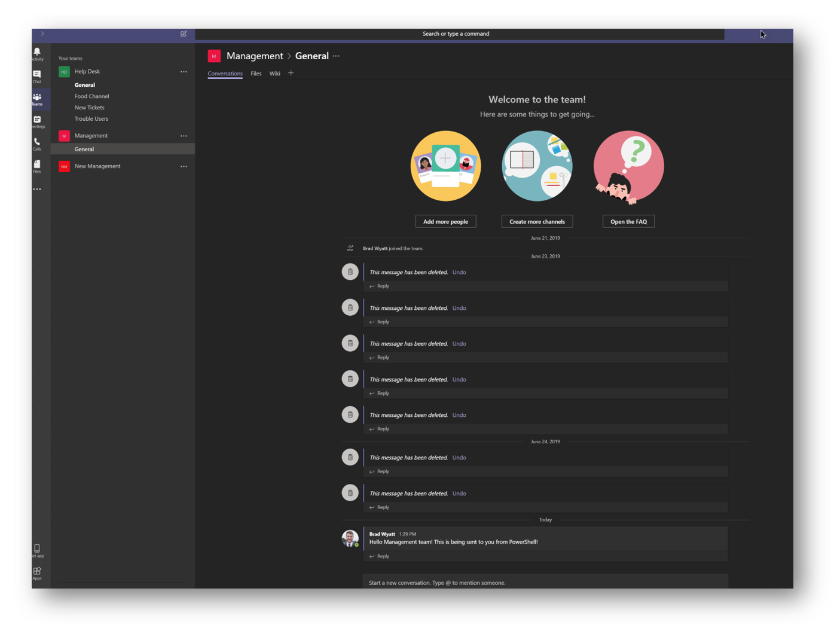Click the New Management team avatar
The image size is (840, 631).
click(x=64, y=166)
